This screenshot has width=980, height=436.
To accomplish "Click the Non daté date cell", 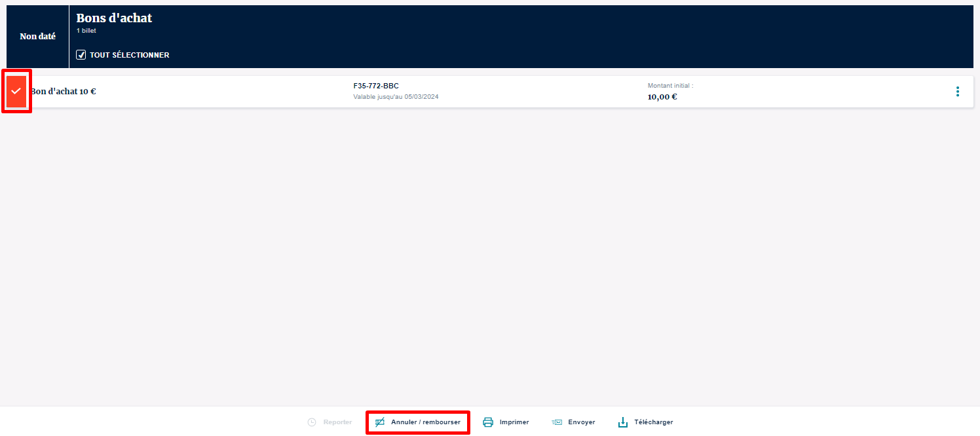I will [37, 37].
